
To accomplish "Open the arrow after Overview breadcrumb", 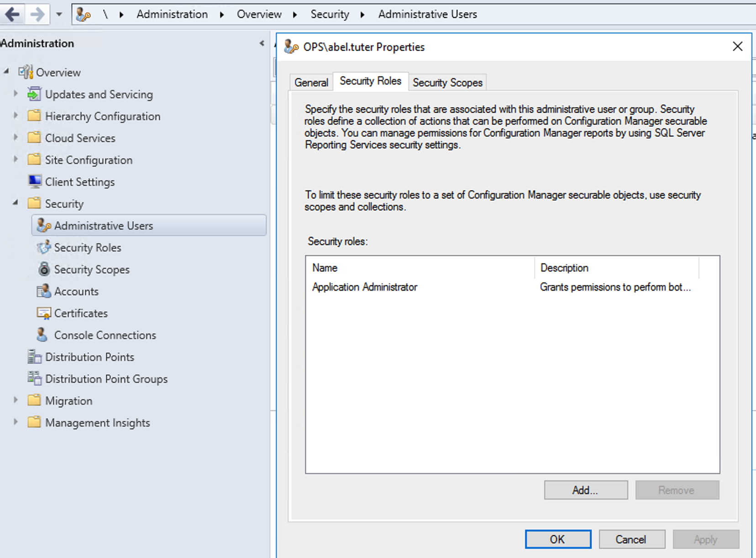I will 295,15.
